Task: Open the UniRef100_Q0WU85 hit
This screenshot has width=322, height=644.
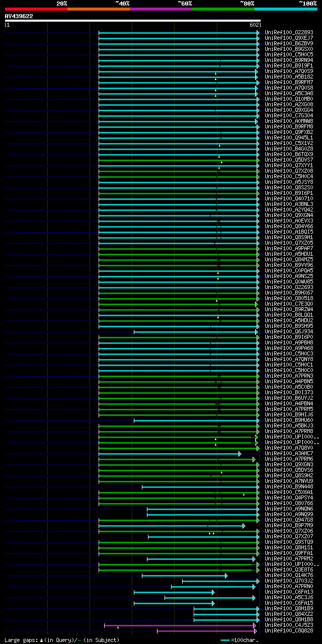Action: coord(289,281)
